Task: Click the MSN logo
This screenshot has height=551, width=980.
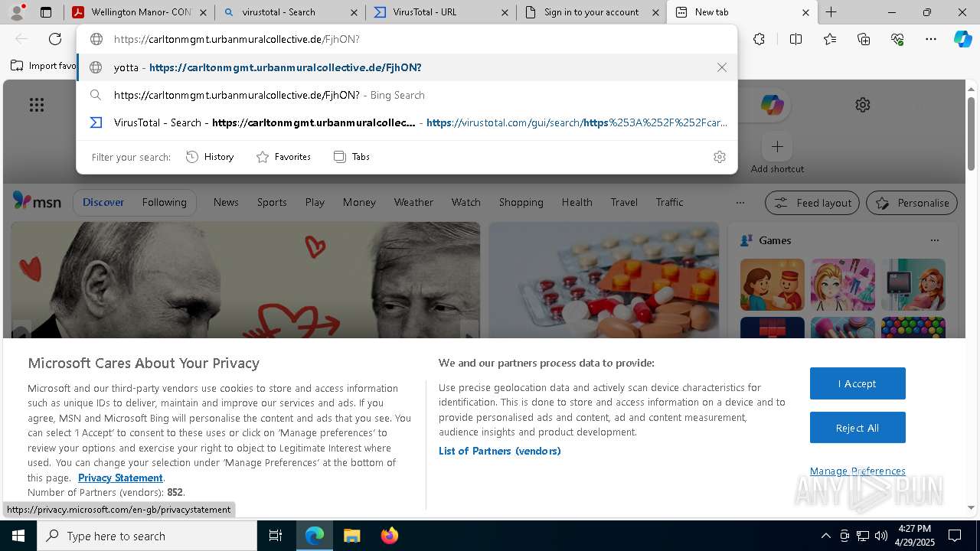Action: [37, 201]
